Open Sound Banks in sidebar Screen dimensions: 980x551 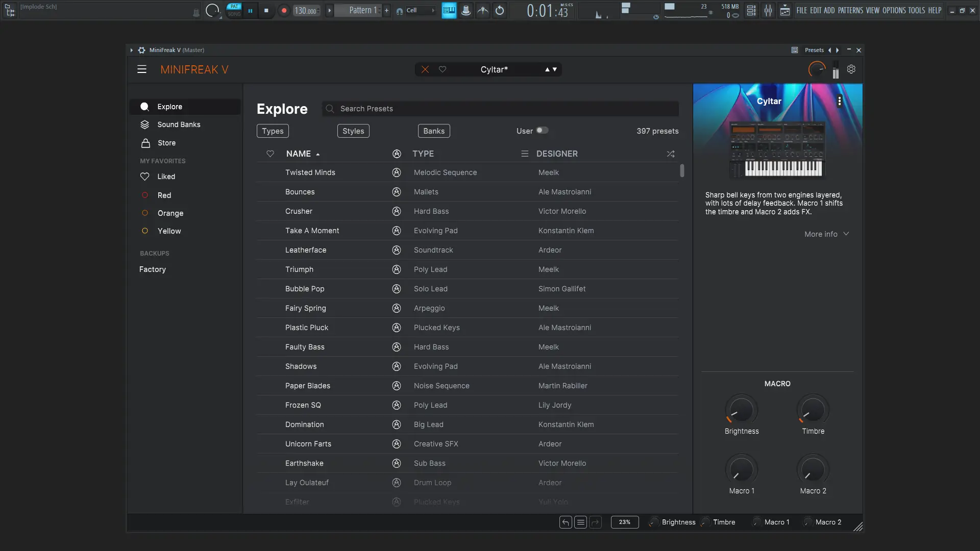pos(179,124)
